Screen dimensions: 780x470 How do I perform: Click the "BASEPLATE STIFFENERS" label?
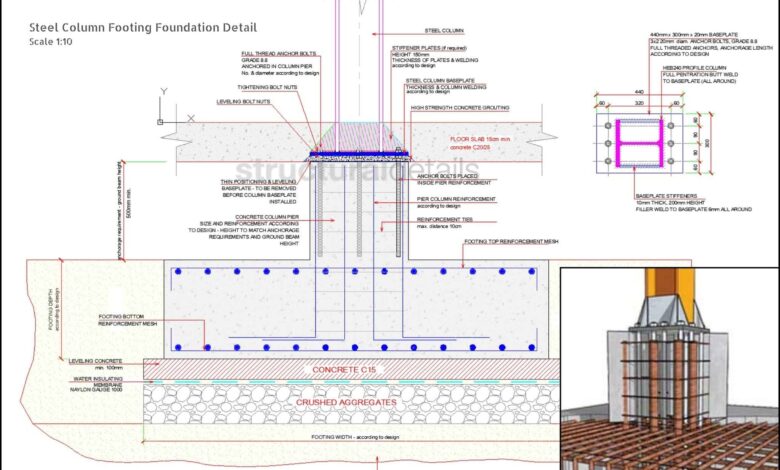coord(666,196)
